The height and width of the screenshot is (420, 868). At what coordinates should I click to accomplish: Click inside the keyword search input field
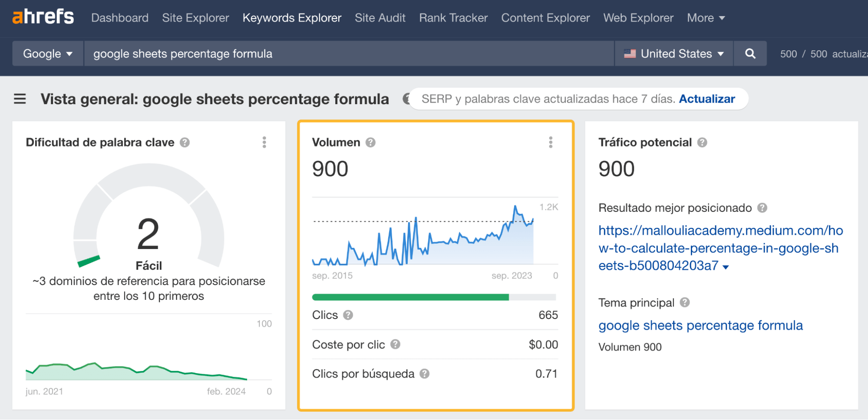pos(304,53)
